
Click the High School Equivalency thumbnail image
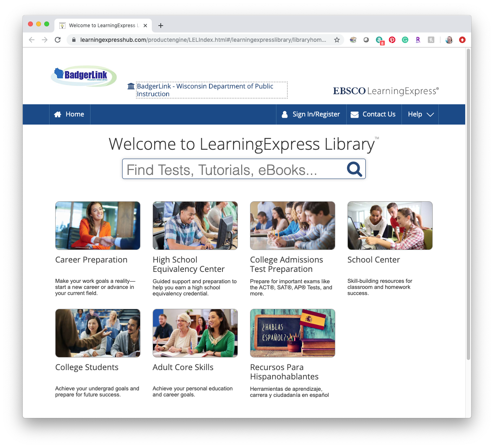[195, 226]
